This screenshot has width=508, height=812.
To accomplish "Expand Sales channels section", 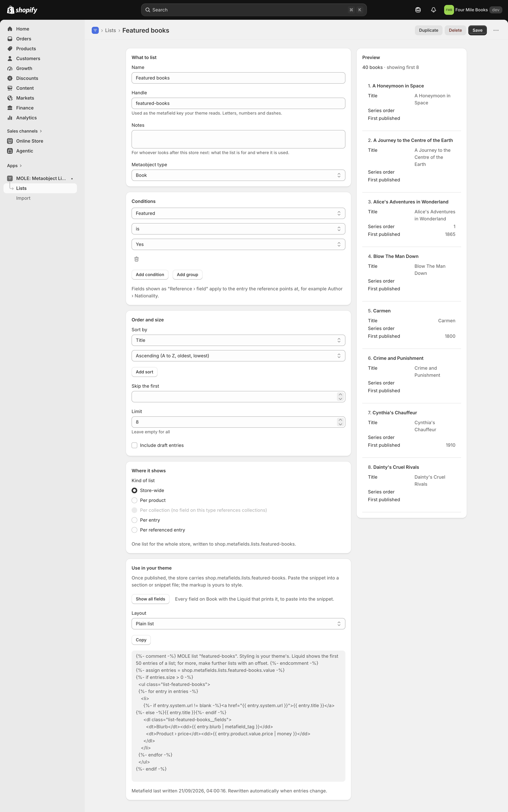I will click(25, 131).
